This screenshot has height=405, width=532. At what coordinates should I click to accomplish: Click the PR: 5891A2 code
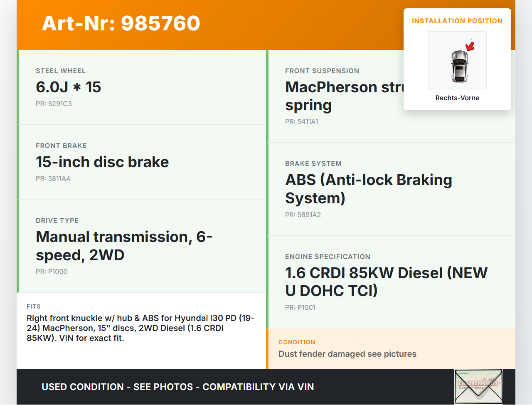click(x=303, y=215)
